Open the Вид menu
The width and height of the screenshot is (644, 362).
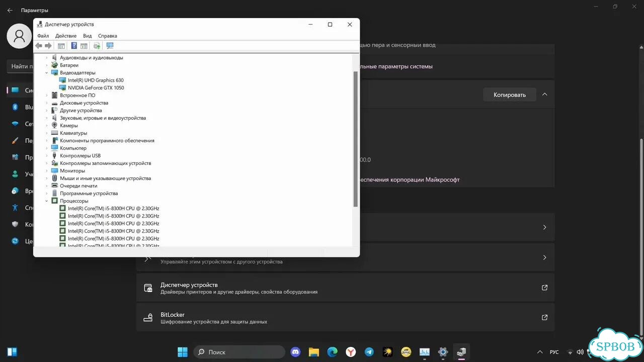[87, 36]
